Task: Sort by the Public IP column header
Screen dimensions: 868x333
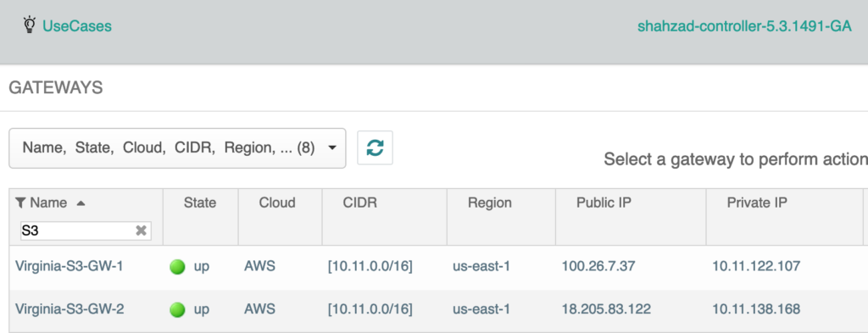Action: tap(604, 203)
